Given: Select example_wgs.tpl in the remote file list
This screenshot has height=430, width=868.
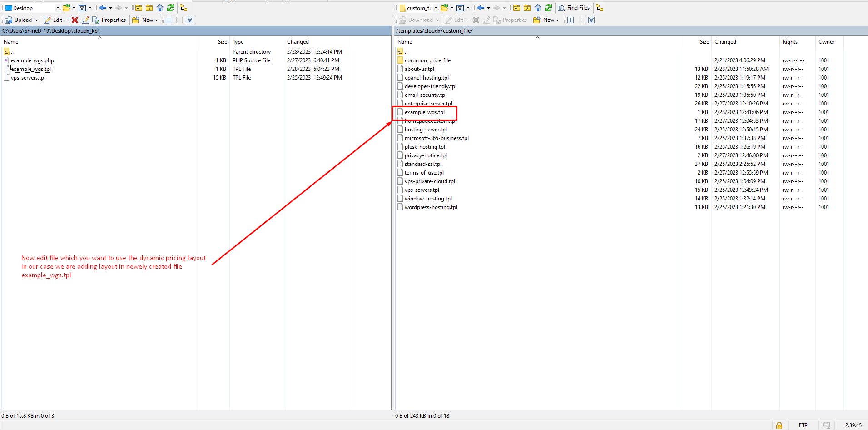Looking at the screenshot, I should (x=425, y=112).
